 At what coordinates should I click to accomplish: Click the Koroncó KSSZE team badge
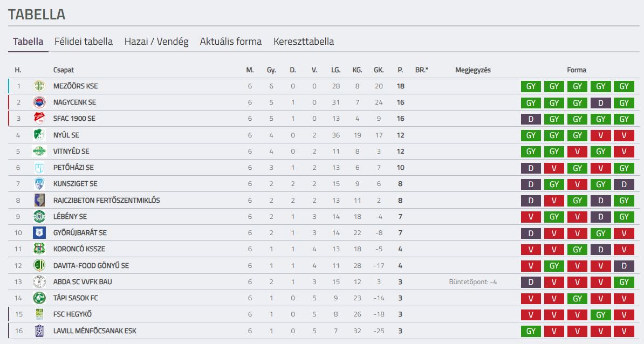pos(39,249)
